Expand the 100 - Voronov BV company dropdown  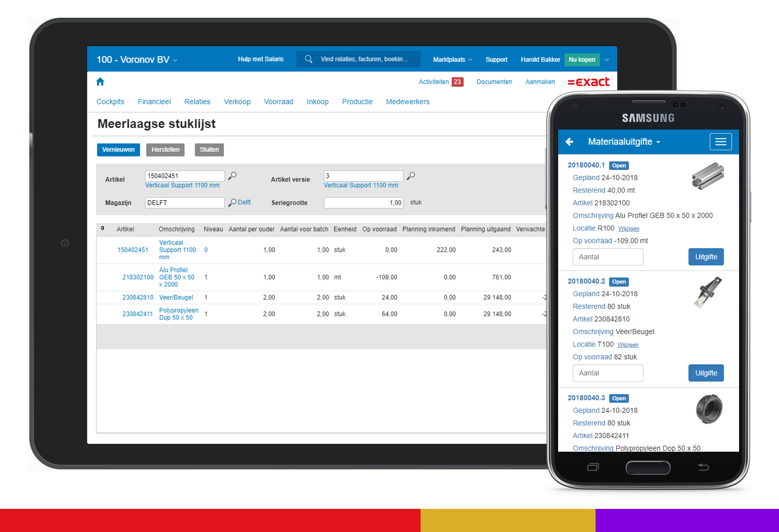(137, 60)
